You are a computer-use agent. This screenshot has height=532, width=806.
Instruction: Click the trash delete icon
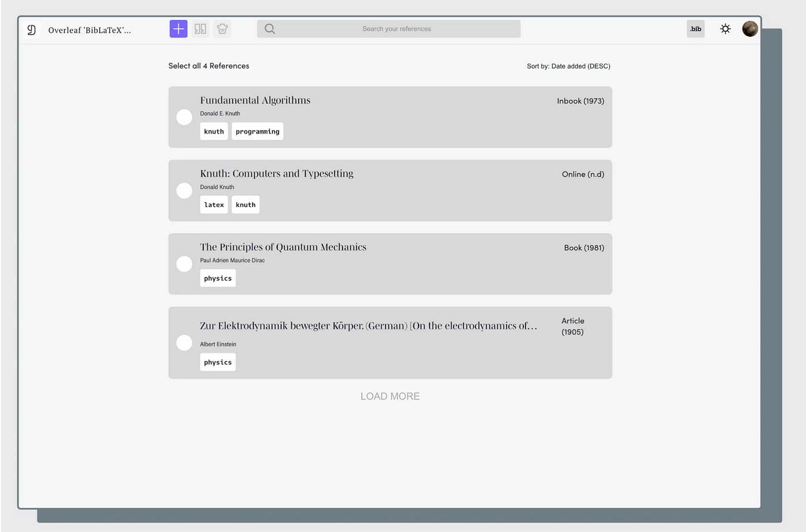(222, 29)
